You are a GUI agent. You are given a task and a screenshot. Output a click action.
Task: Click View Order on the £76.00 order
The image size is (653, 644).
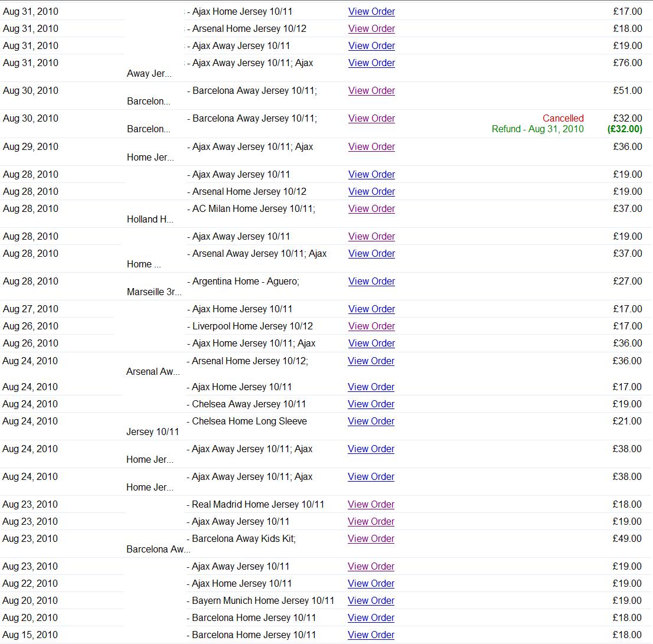click(371, 63)
